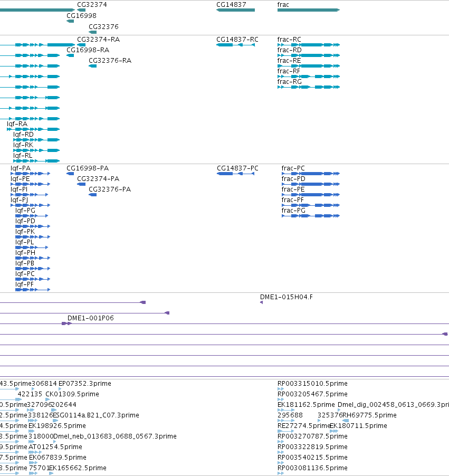The height and width of the screenshot is (476, 449).
Task: Select the DME1-001P06 feature label
Action: click(x=90, y=318)
